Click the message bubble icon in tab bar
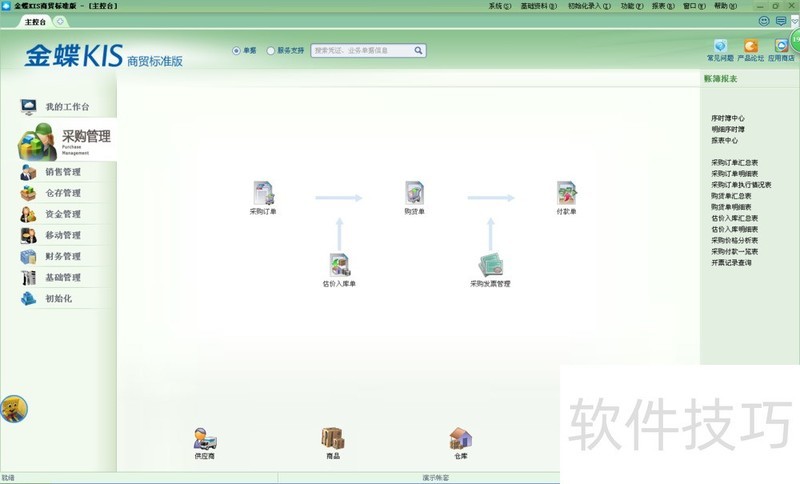The height and width of the screenshot is (484, 800). [x=781, y=21]
